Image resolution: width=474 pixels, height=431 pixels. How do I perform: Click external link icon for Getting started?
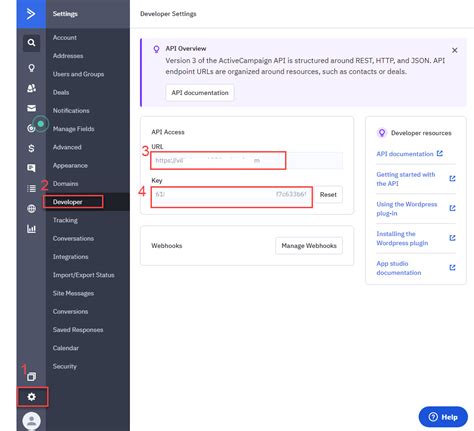452,179
